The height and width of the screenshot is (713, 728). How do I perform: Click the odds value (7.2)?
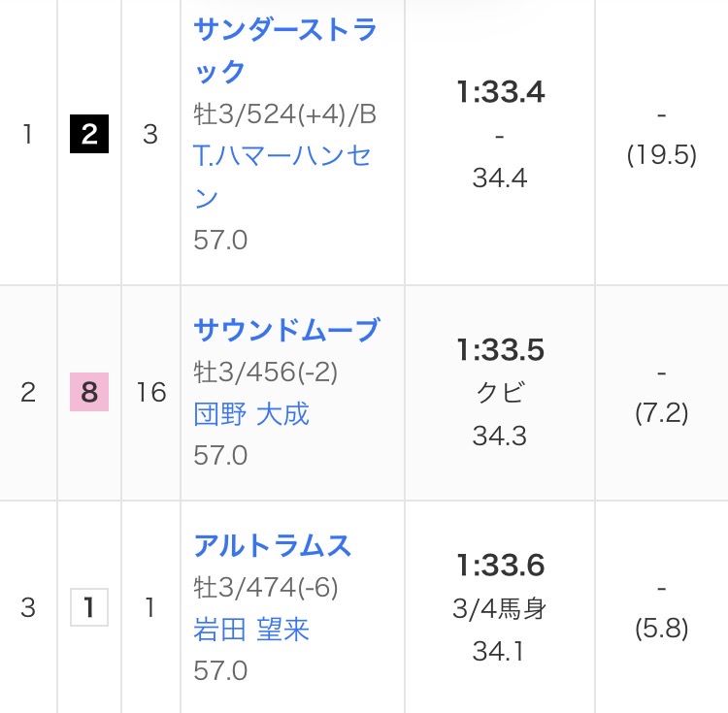(x=661, y=413)
